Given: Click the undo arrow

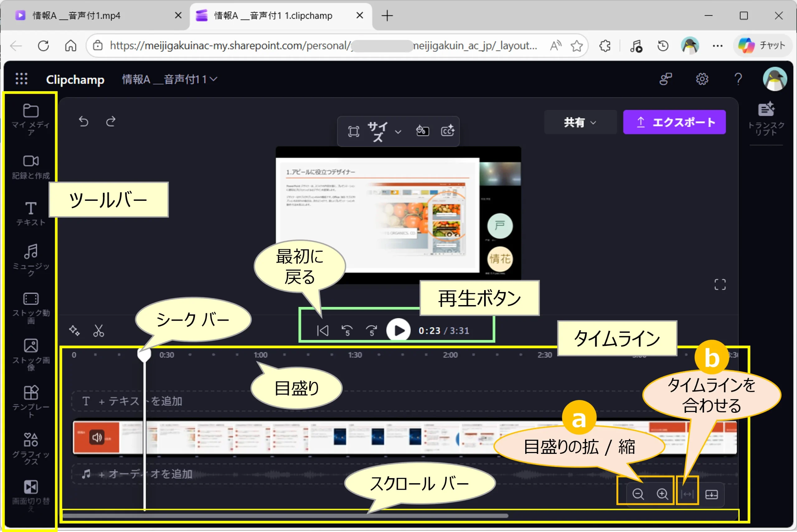Looking at the screenshot, I should (83, 121).
